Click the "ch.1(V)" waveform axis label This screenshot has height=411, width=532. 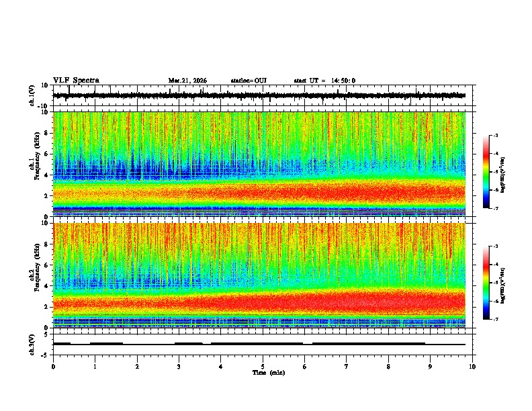coord(32,95)
